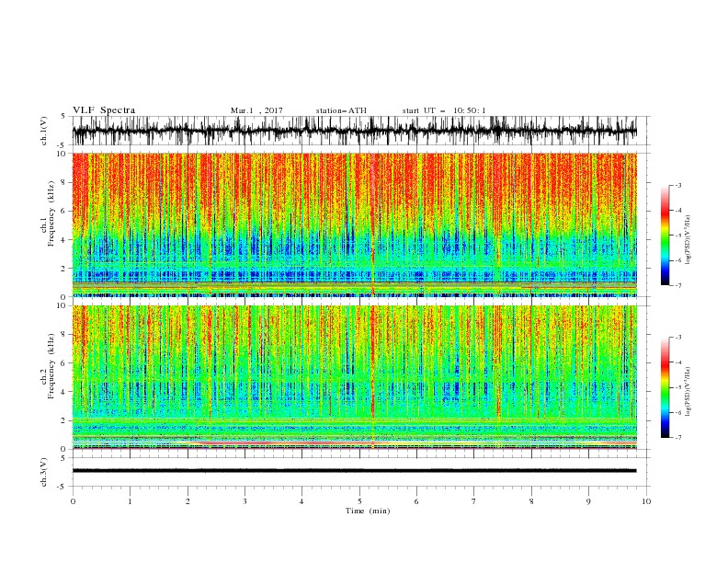Click the "ch.3(V)" axis label
The image size is (728, 563).
pyautogui.click(x=44, y=472)
